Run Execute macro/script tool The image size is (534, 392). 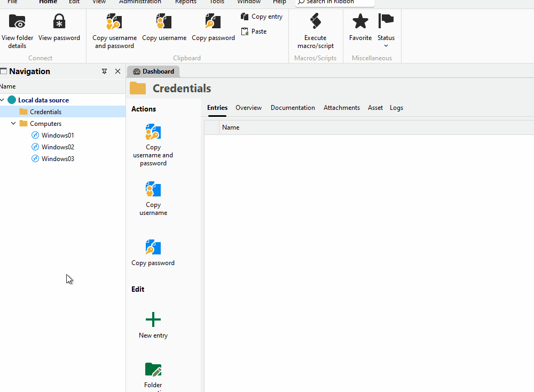pyautogui.click(x=315, y=31)
